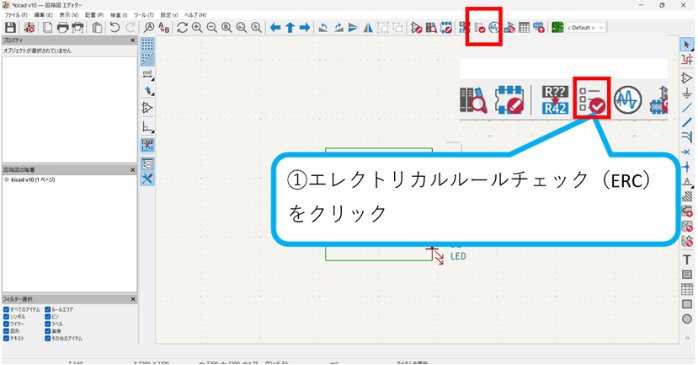The image size is (698, 365).
Task: Toggle テキスト filter checkbox
Action: pyautogui.click(x=6, y=338)
